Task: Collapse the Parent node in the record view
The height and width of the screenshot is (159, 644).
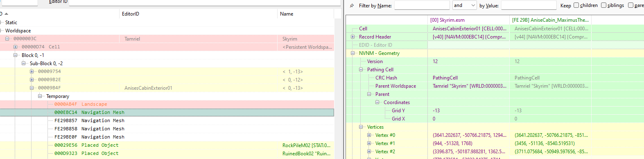Action: (x=369, y=94)
